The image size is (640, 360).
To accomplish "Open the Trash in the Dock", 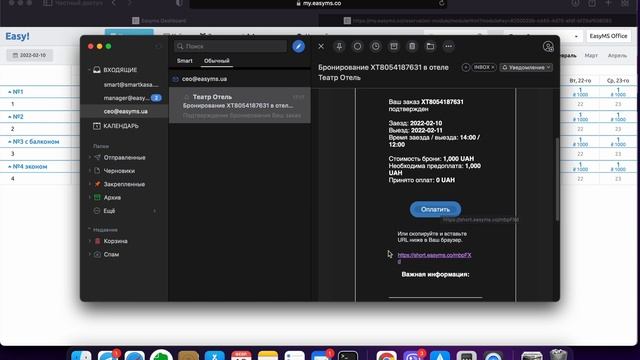I will (558, 355).
